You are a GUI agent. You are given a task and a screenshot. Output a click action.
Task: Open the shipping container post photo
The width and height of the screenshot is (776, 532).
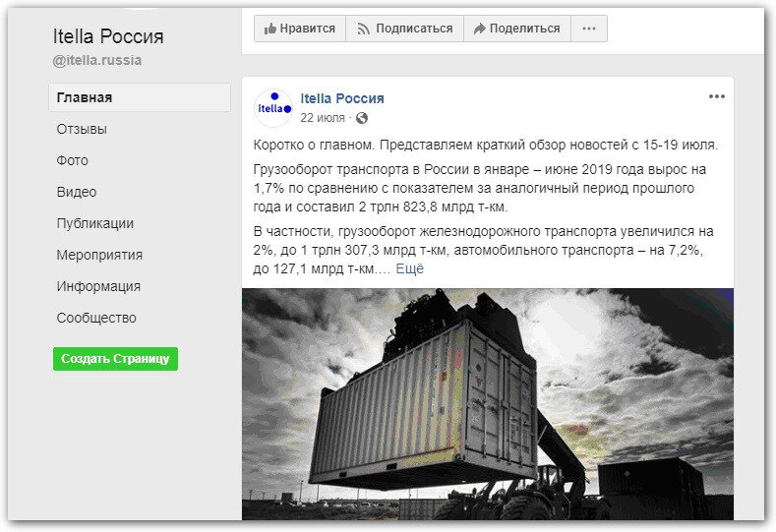[x=488, y=404]
